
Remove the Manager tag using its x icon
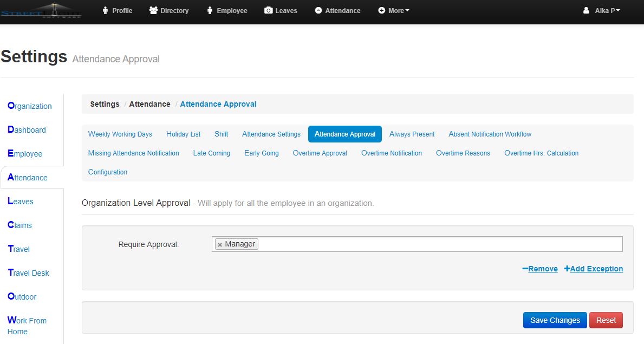(x=220, y=245)
